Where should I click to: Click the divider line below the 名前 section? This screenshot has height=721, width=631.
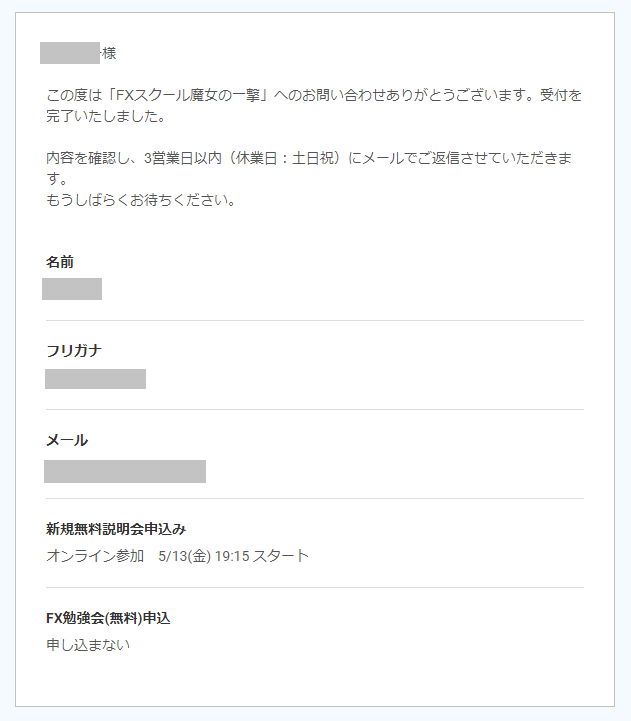point(315,320)
